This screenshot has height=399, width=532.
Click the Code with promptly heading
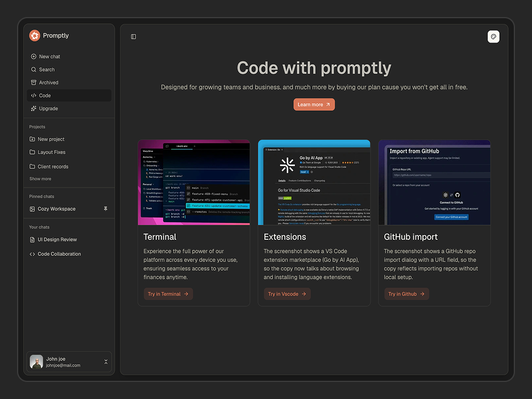[314, 68]
